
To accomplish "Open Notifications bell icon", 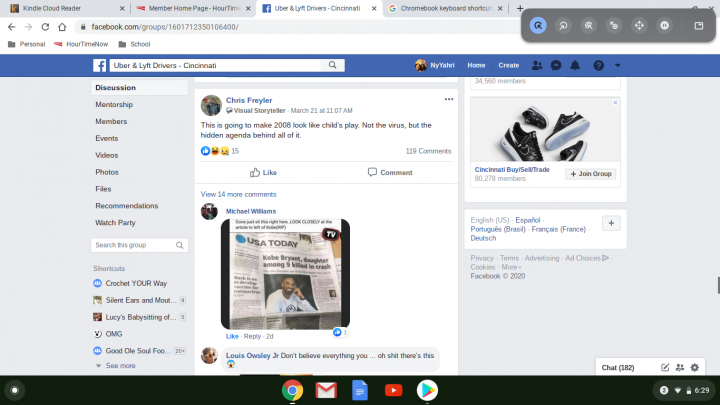I will (x=575, y=65).
